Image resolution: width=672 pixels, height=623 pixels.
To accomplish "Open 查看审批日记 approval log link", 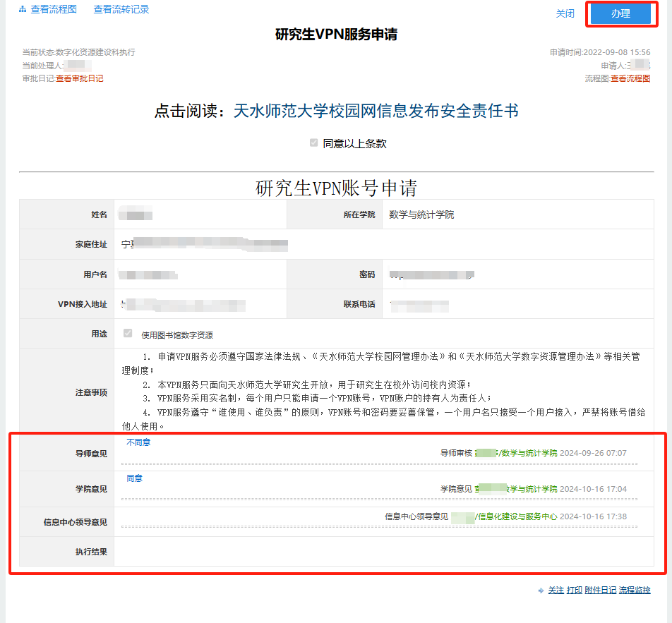I will pos(80,78).
